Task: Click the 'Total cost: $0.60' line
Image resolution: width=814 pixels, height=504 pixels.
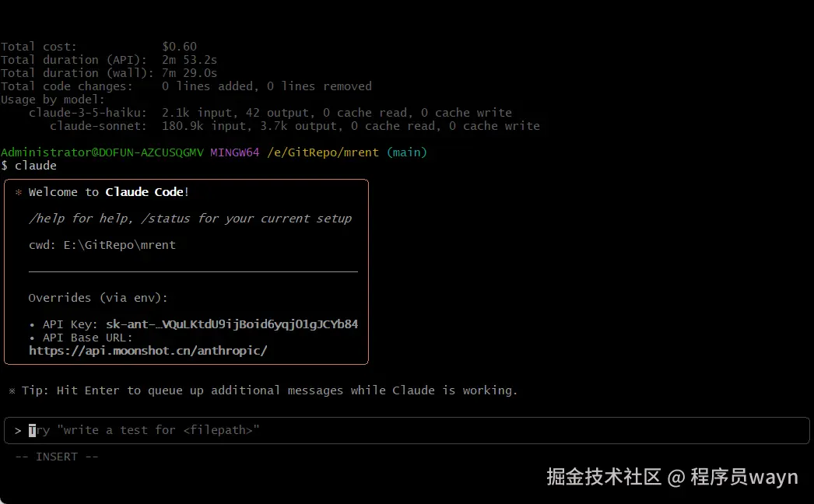Action: point(99,47)
